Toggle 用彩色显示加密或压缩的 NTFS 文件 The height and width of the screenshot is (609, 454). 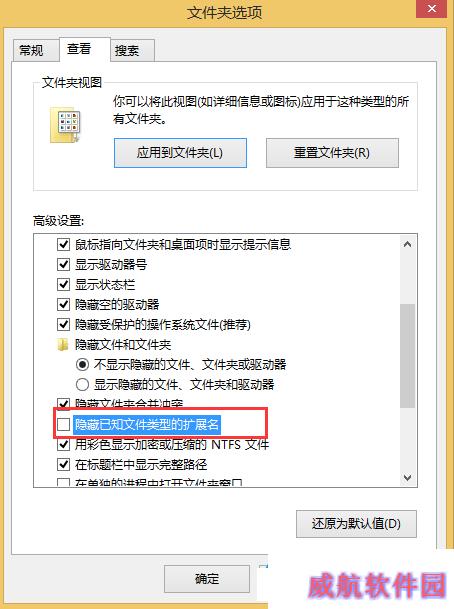point(63,444)
